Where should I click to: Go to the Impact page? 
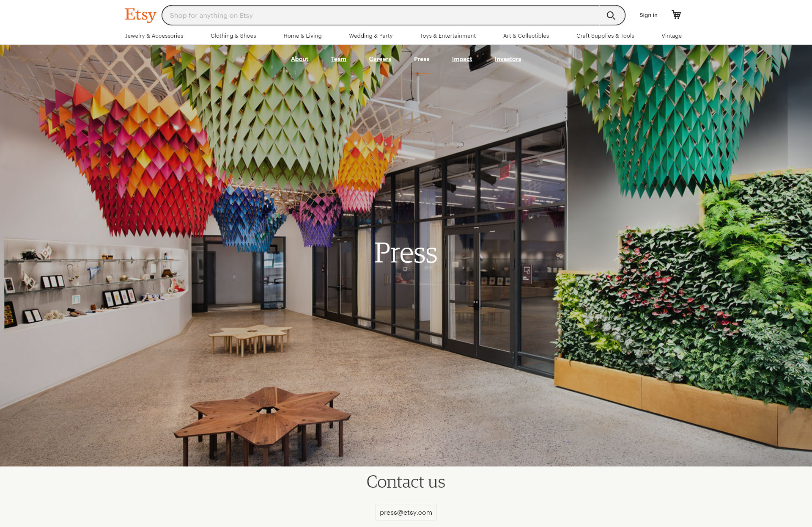(x=462, y=59)
